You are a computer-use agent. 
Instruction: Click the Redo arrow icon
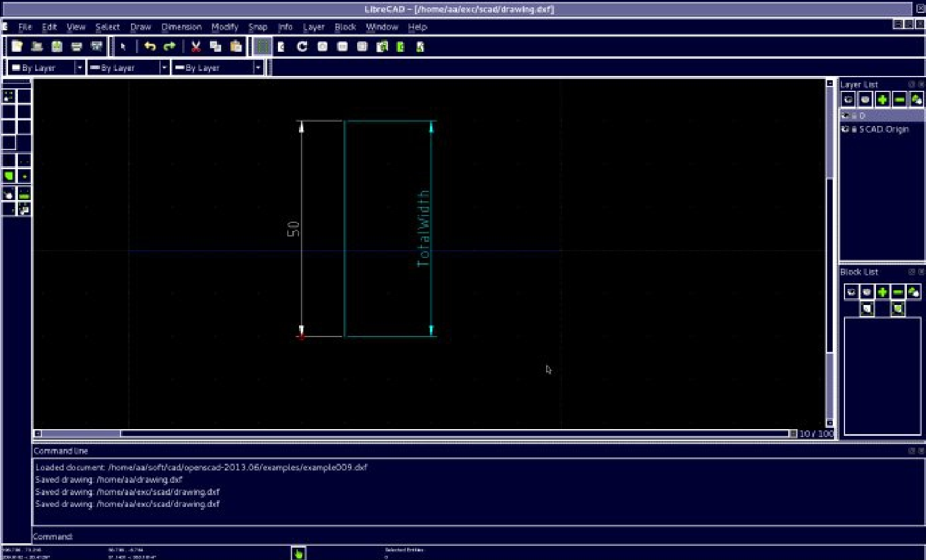pos(169,47)
